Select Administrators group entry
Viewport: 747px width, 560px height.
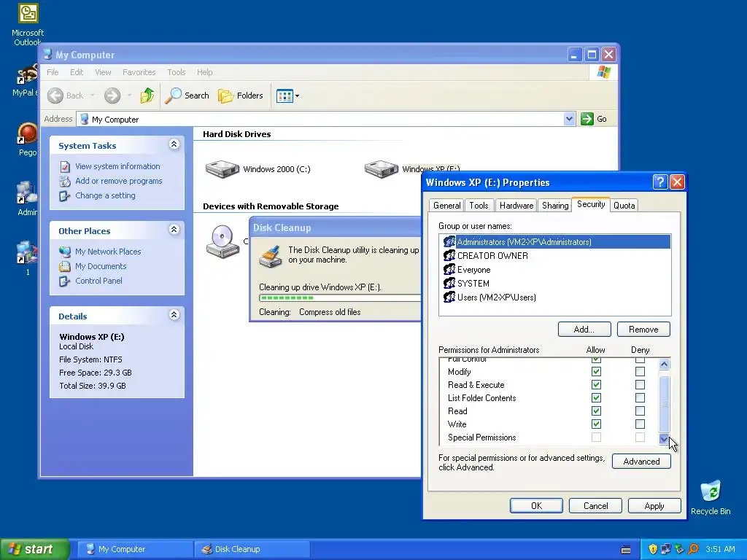coord(555,242)
